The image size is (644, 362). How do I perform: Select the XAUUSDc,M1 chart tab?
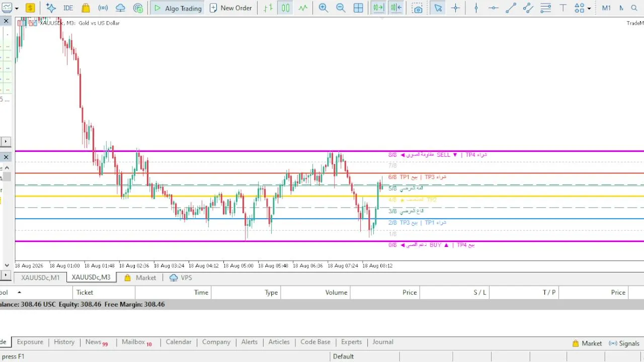point(40,278)
